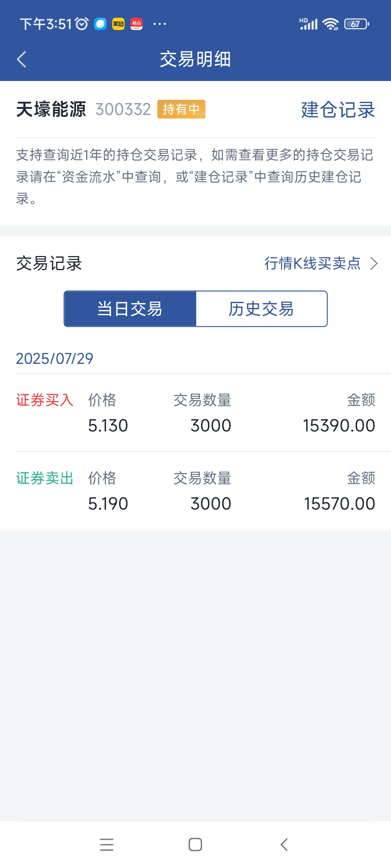The width and height of the screenshot is (391, 868).
Task: Open the 建仓记录 link
Action: pyautogui.click(x=338, y=110)
